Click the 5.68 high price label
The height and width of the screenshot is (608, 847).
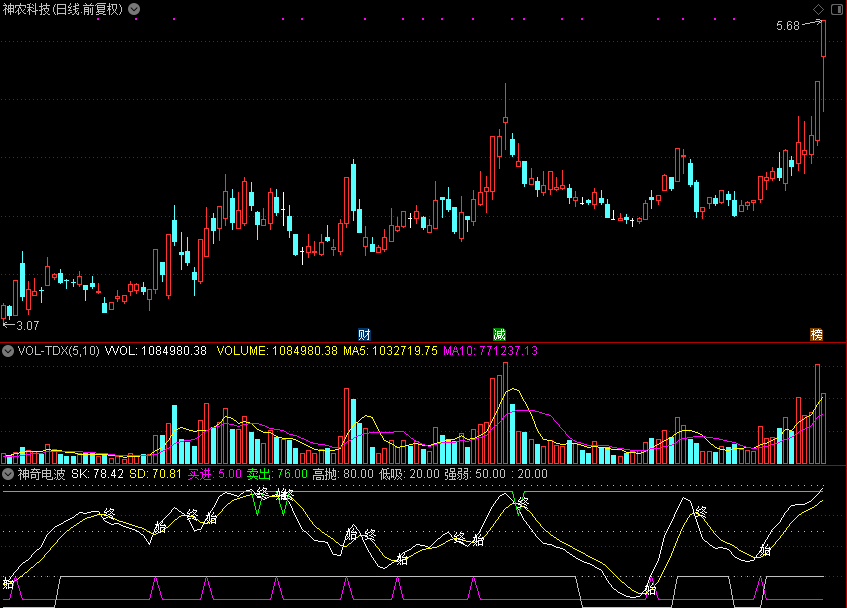(788, 26)
